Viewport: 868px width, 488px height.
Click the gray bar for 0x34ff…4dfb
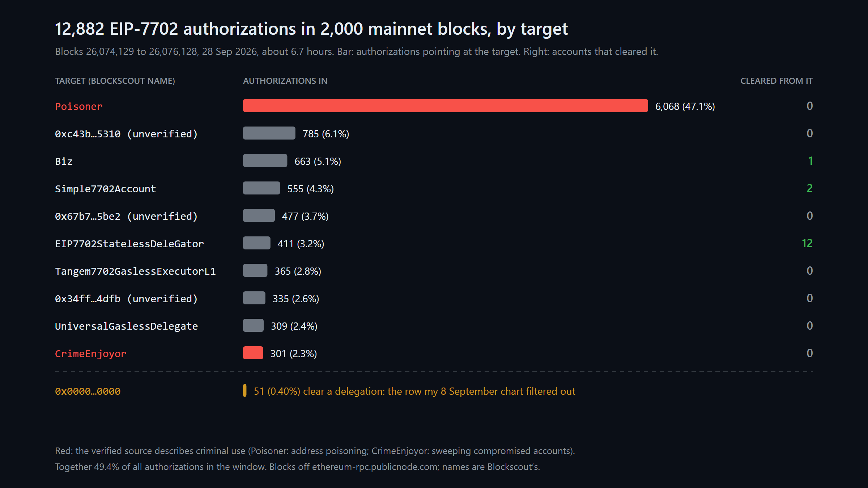[254, 298]
